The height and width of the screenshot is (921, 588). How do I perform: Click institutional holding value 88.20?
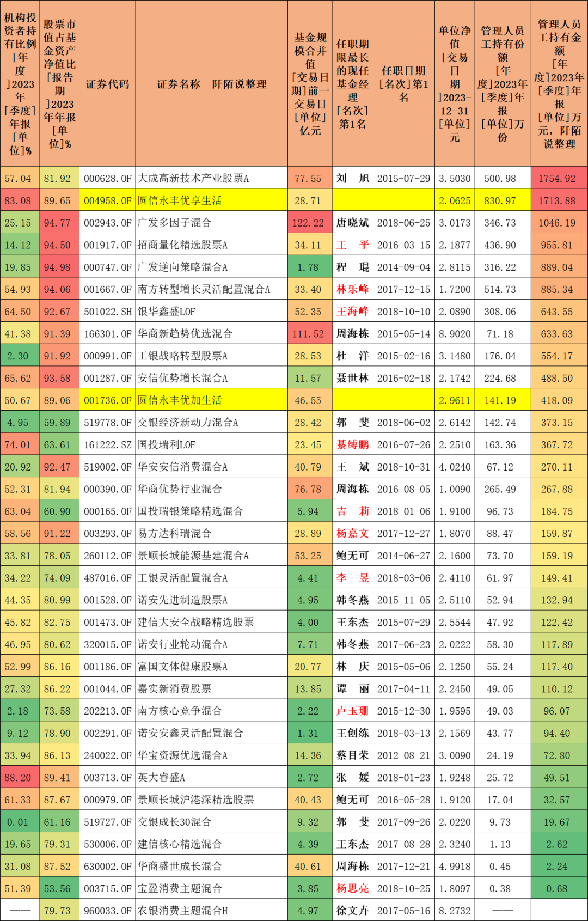tap(18, 778)
